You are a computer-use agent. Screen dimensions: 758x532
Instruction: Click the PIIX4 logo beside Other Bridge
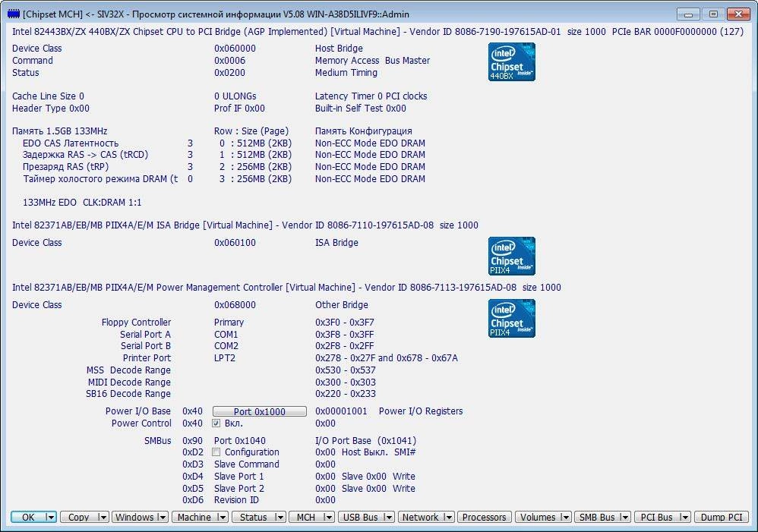[x=511, y=319]
